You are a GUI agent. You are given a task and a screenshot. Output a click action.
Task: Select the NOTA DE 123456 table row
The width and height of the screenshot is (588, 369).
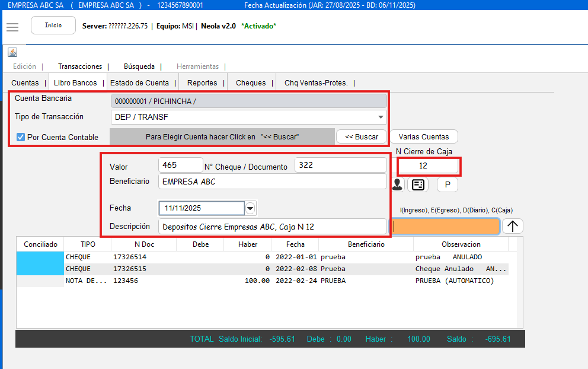[x=267, y=281]
